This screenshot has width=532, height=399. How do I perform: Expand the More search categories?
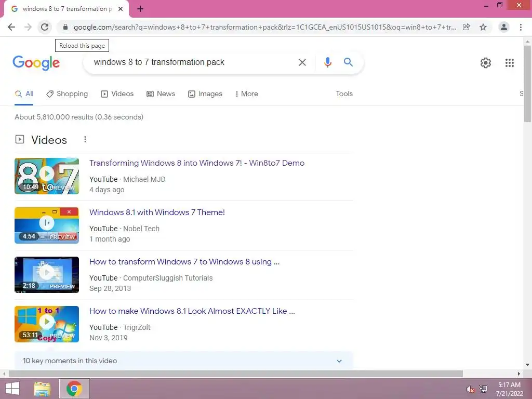point(247,94)
